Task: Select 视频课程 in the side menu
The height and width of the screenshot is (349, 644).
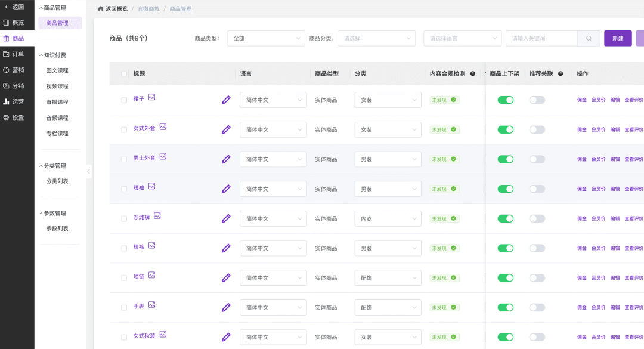Action: pyautogui.click(x=57, y=87)
